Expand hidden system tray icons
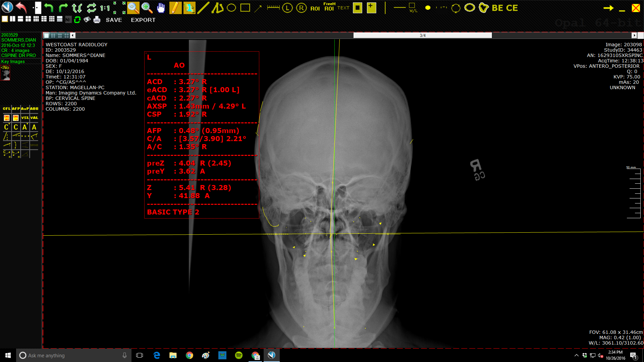Image resolution: width=644 pixels, height=362 pixels. click(x=576, y=355)
